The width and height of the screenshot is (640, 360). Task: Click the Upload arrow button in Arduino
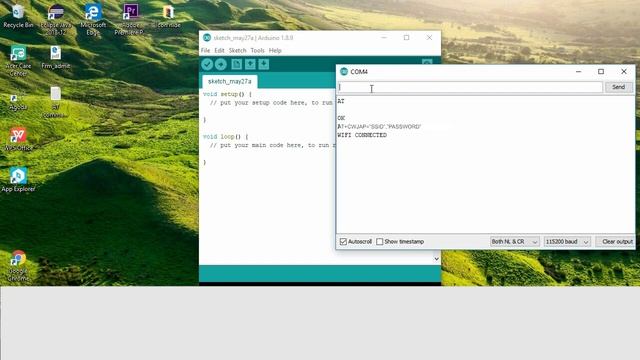point(221,64)
